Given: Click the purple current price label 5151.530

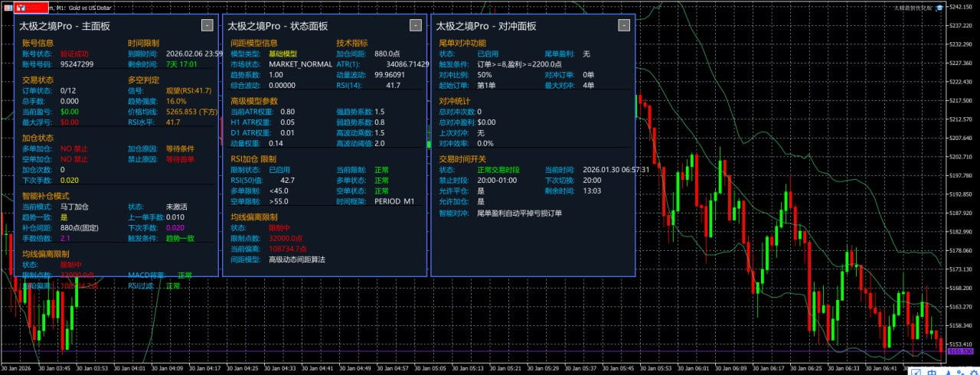Looking at the screenshot, I should 961,351.
